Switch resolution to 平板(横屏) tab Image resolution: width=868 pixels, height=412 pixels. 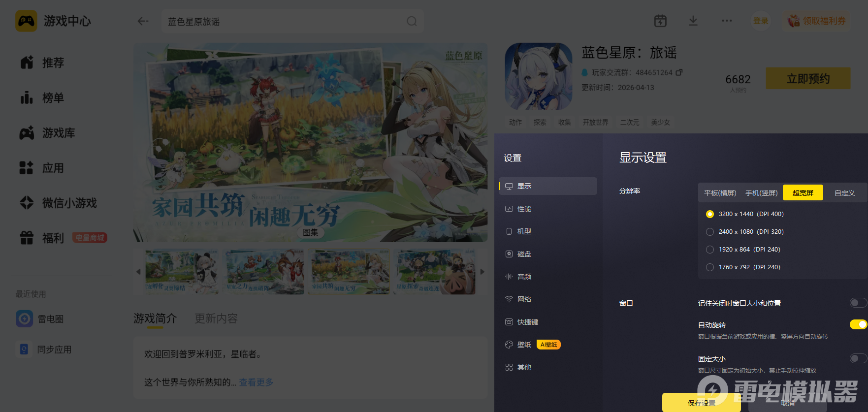720,193
